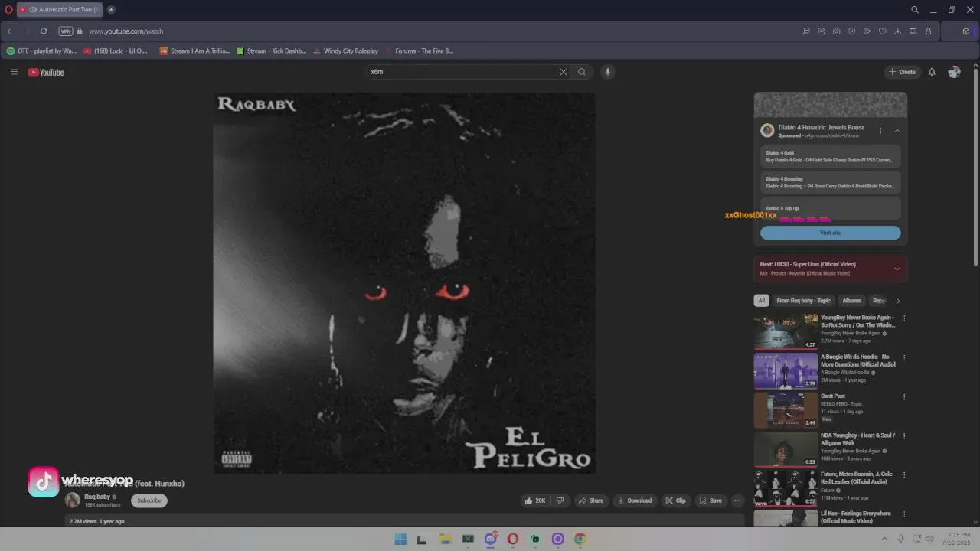Open Future Red Leather thumbnail

pos(786,487)
